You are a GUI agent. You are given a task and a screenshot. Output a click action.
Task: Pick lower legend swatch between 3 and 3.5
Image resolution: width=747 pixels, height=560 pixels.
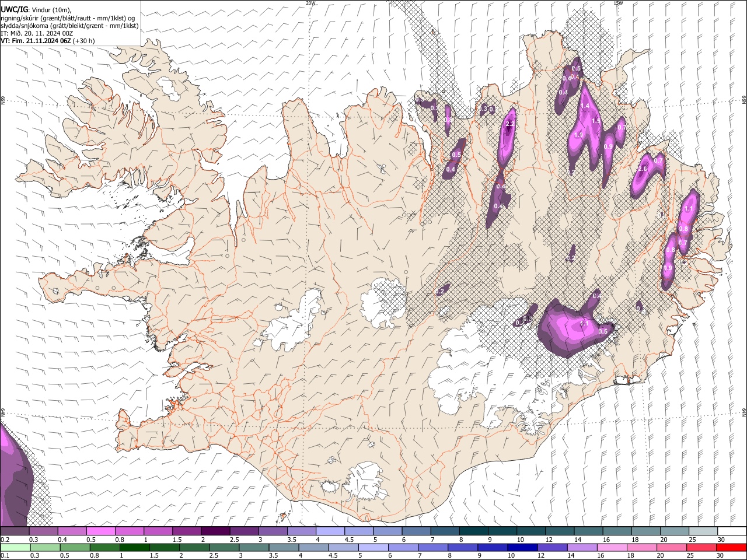tap(254, 548)
